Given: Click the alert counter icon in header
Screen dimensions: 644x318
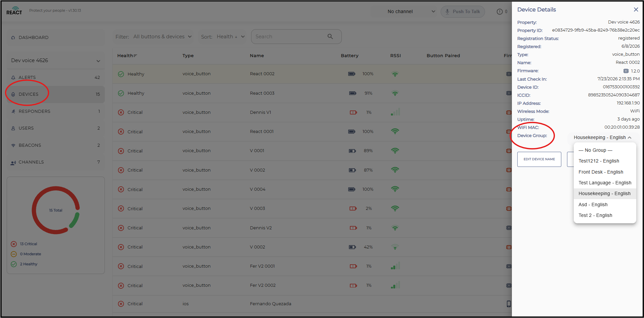Looking at the screenshot, I should pyautogui.click(x=500, y=11).
